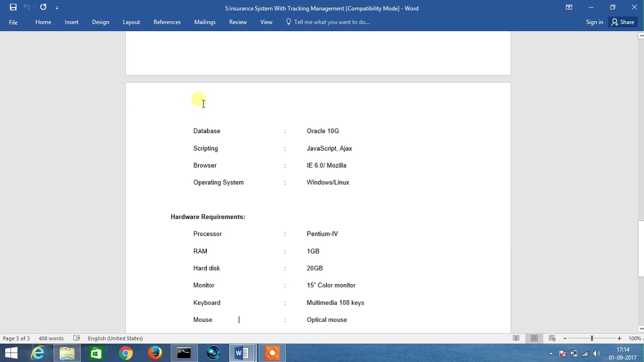Screen dimensions: 644x362
Task: Click English (United States) language indicator
Action: click(115, 338)
